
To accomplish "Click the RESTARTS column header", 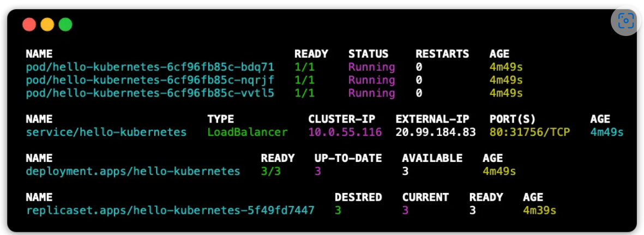I will point(442,54).
